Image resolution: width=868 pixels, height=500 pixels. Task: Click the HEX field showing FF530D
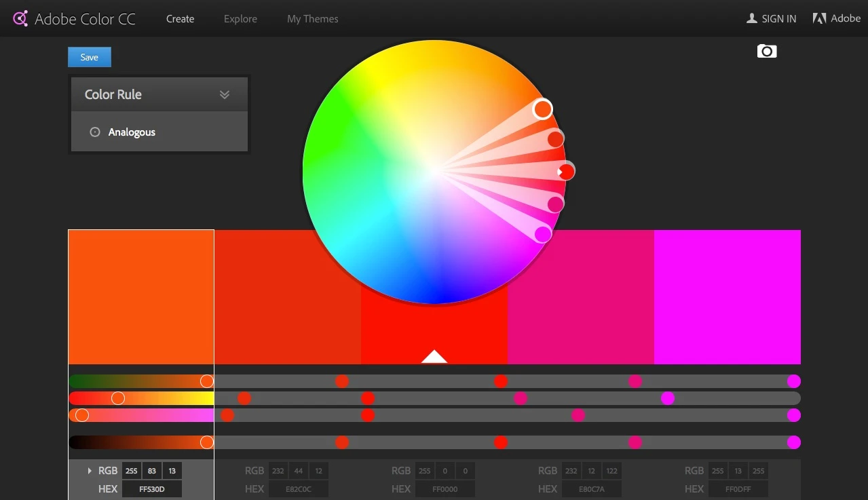pyautogui.click(x=151, y=489)
